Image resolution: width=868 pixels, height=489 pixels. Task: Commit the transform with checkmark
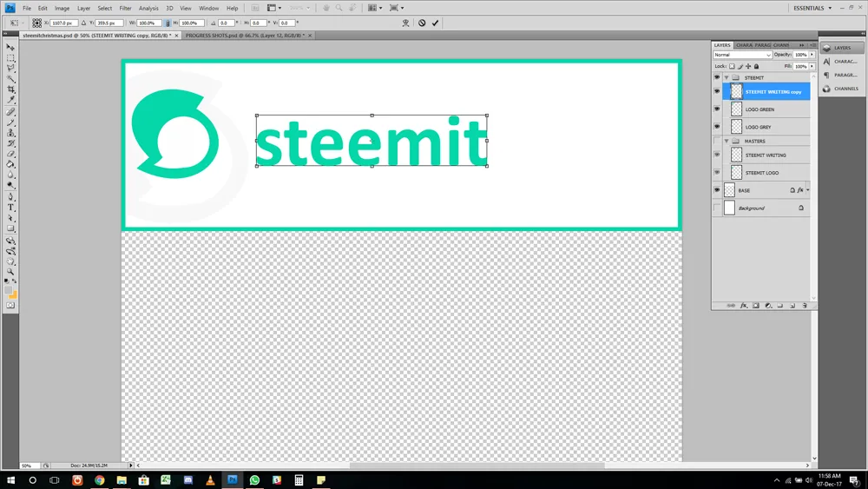click(x=435, y=23)
